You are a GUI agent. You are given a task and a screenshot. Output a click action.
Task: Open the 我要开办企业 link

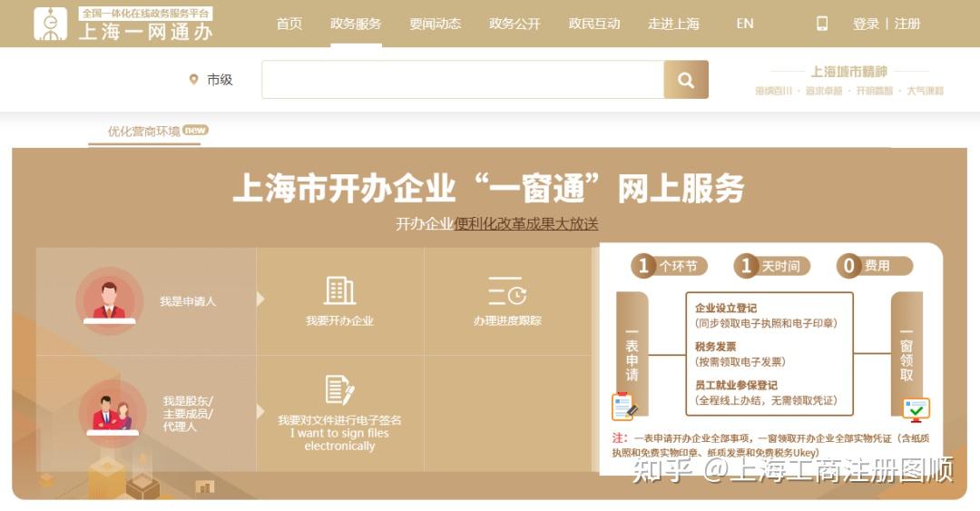tap(339, 321)
